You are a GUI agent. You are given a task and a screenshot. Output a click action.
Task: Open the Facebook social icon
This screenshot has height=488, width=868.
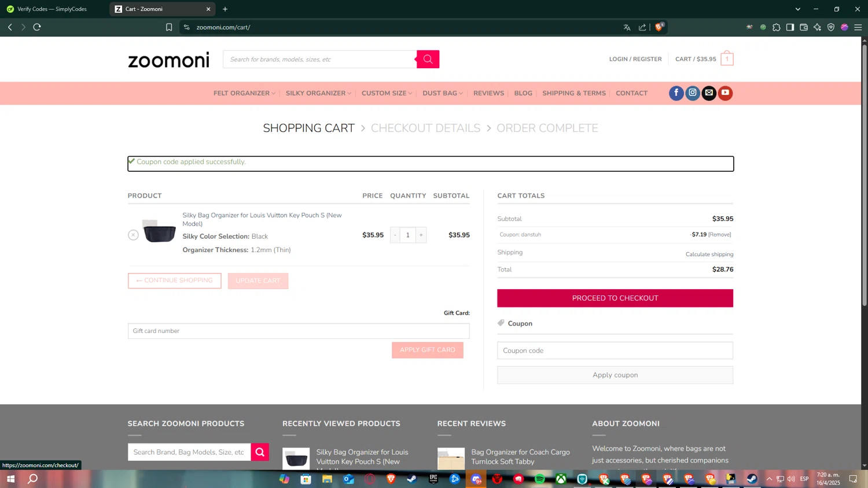click(676, 93)
